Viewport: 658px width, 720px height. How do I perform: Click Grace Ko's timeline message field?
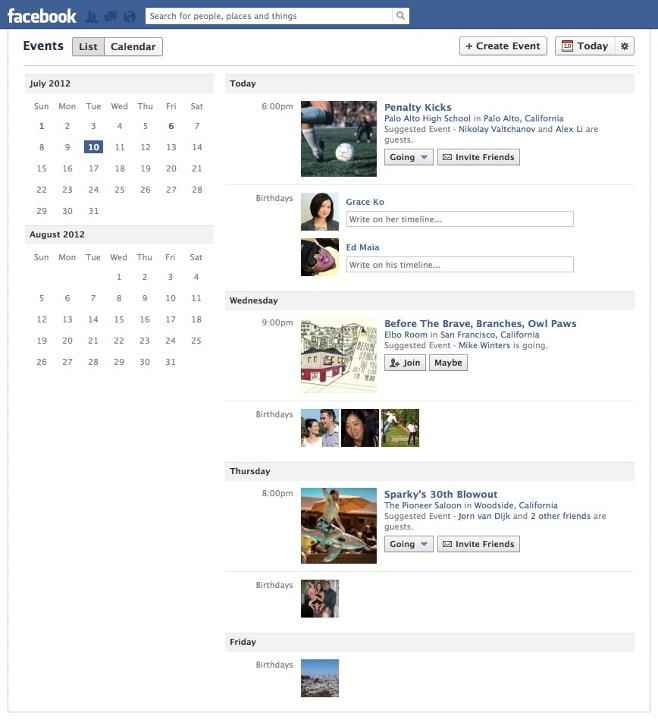[x=460, y=219]
